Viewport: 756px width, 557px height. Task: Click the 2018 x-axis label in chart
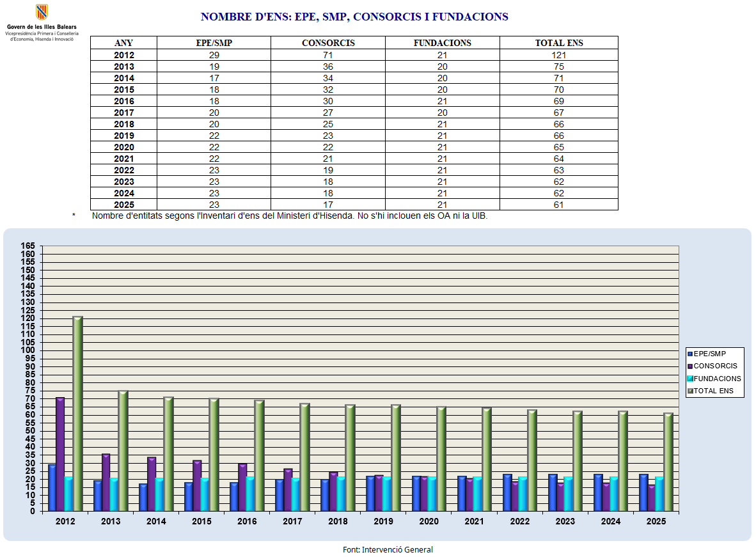click(338, 521)
